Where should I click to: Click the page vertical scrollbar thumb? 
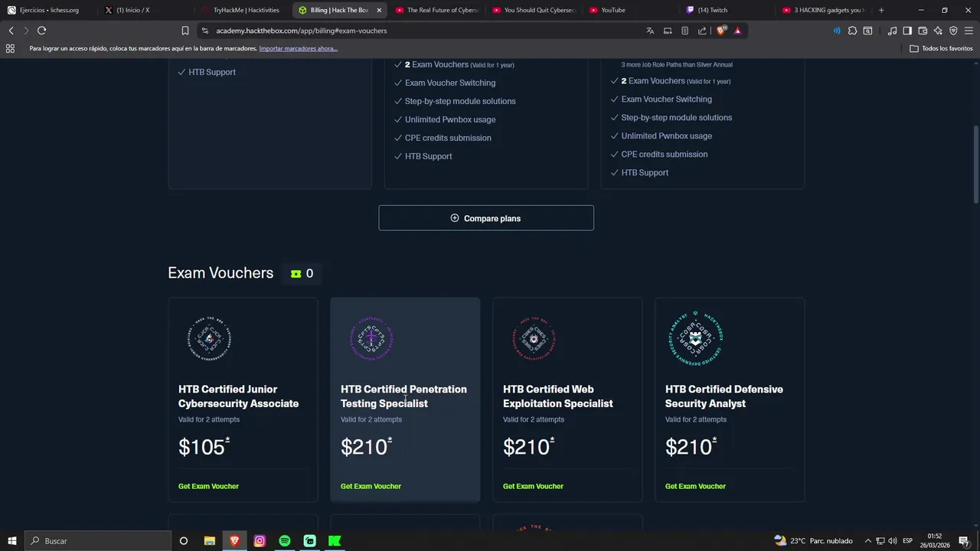pos(975,165)
